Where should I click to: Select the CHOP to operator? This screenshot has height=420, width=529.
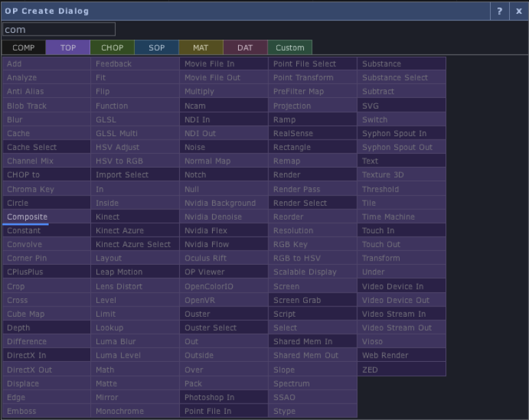click(47, 175)
